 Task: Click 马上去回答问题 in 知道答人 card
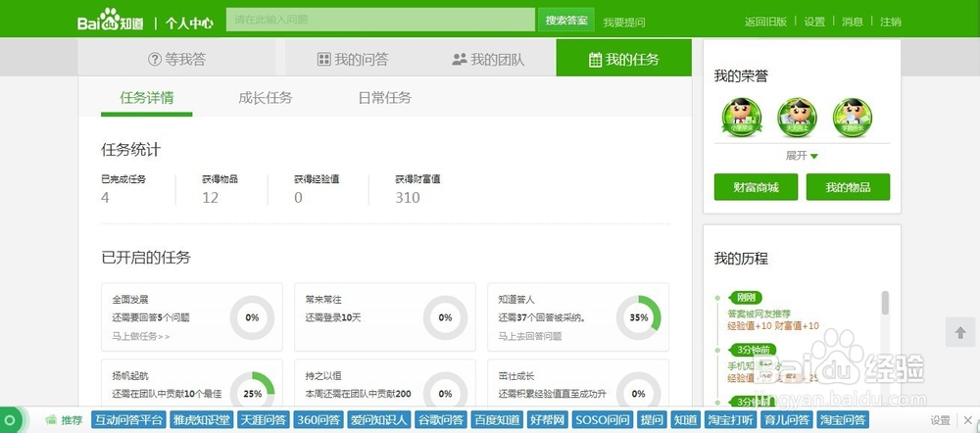[530, 336]
